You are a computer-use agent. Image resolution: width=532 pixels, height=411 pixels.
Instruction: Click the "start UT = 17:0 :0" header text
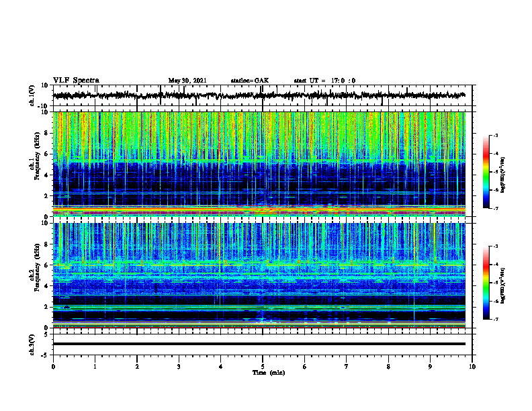pos(324,81)
